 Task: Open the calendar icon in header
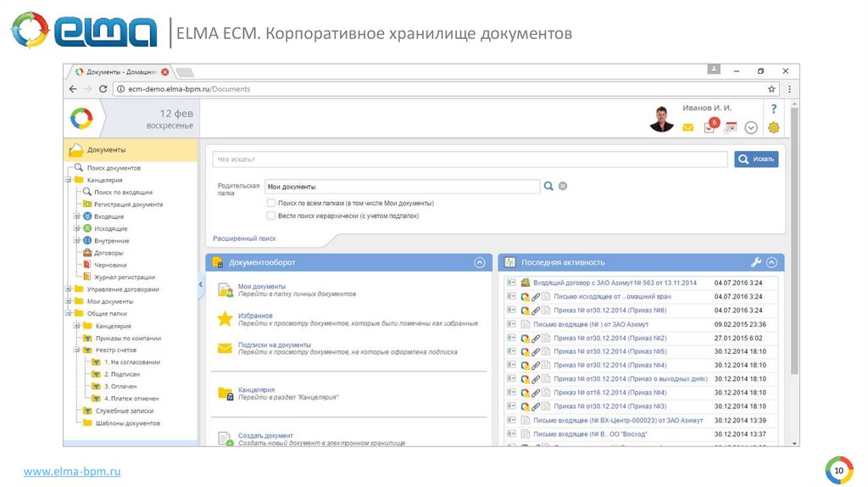pyautogui.click(x=731, y=127)
